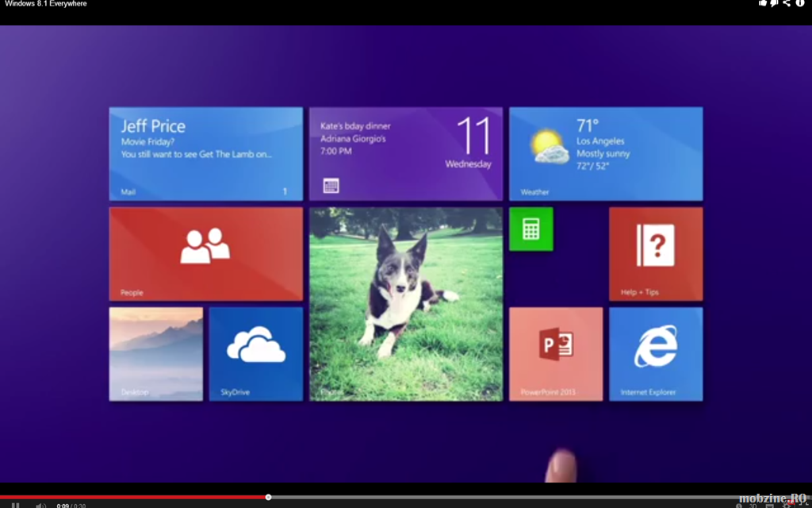Screen dimensions: 812x508
Task: Open the Help + Tips tile
Action: click(656, 254)
